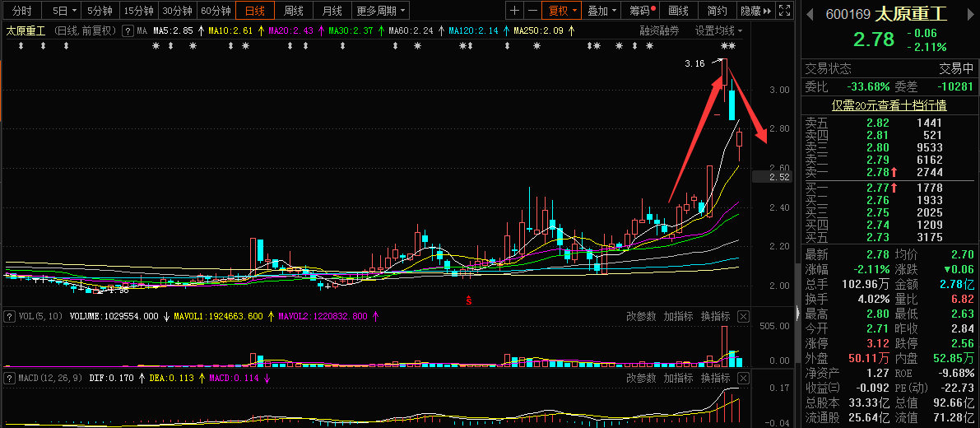Image resolution: width=980 pixels, height=428 pixels.
Task: Click 仅需20元查看十档行情 link
Action: pyautogui.click(x=889, y=105)
